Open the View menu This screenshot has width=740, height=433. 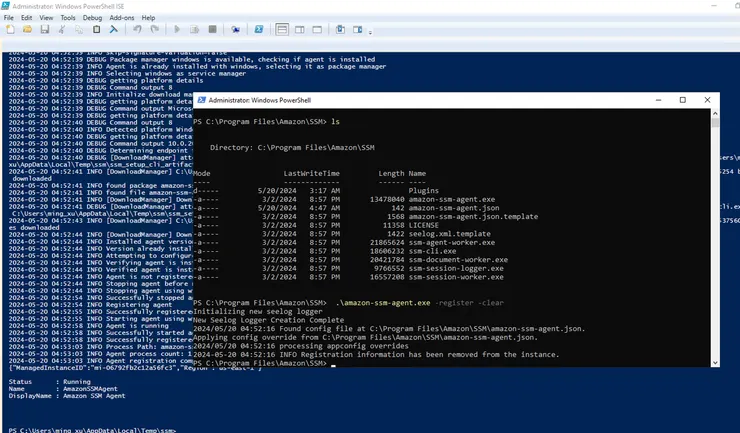[46, 17]
